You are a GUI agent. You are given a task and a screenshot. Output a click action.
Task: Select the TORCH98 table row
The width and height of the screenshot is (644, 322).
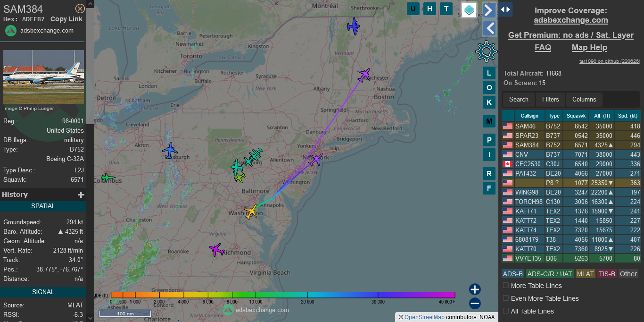click(571, 202)
